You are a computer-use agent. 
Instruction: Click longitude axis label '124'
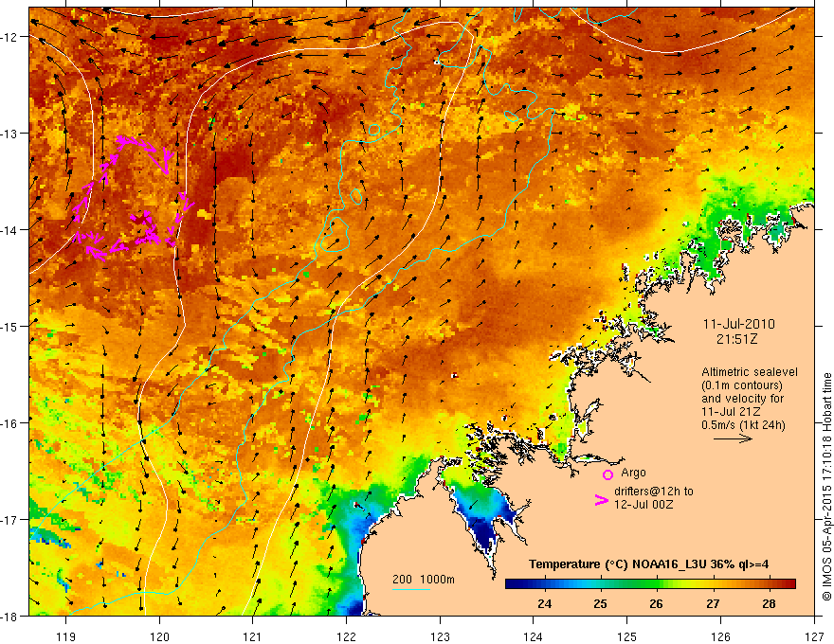click(534, 636)
